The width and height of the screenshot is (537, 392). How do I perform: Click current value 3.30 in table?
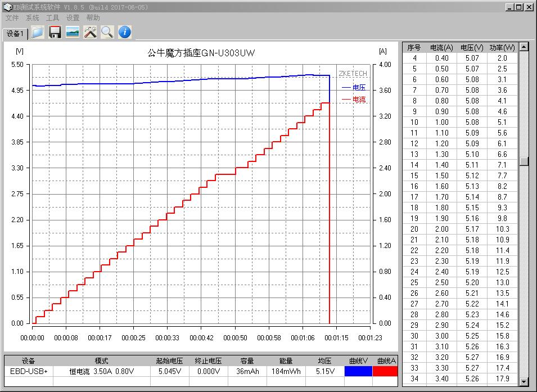(x=442, y=368)
